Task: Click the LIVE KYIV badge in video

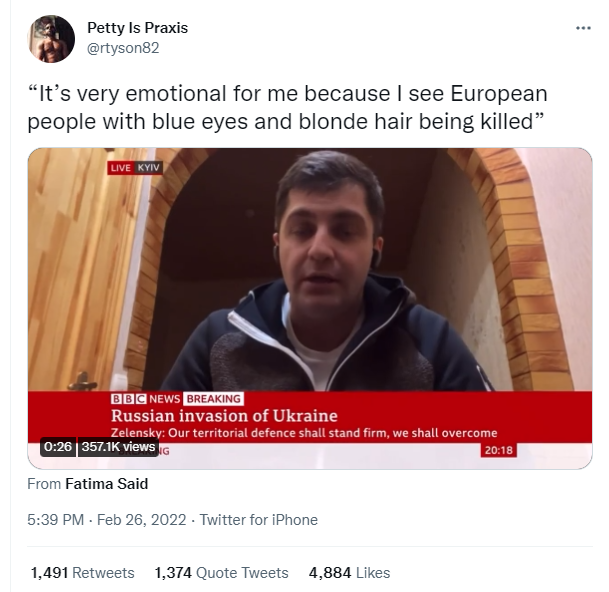Action: tap(135, 168)
